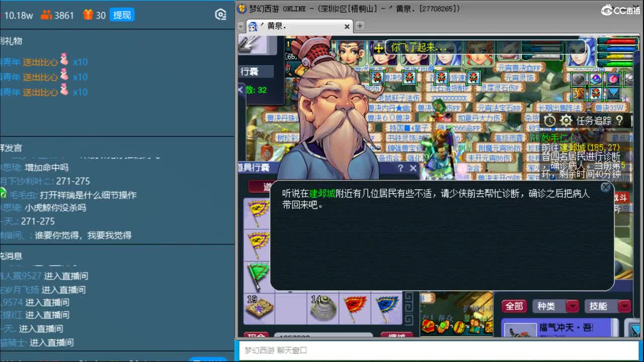Click the move-arrows icon on message bar
Screen dimensions: 644x362
(378, 48)
